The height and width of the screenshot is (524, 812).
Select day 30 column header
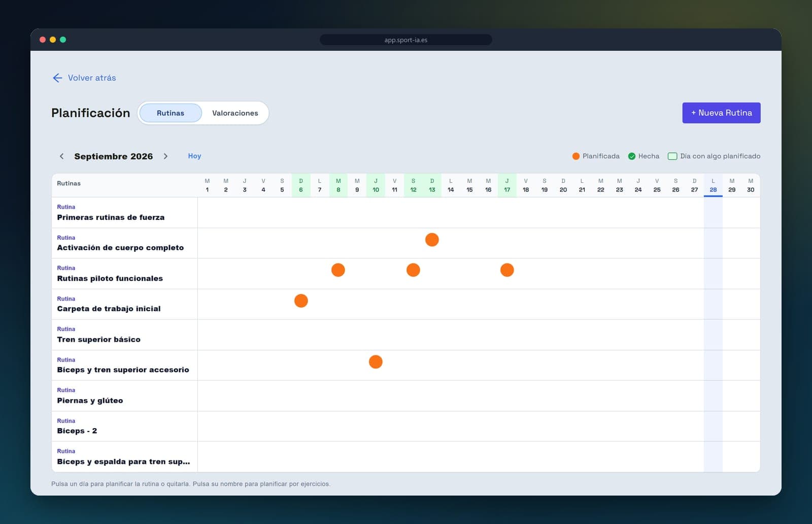tap(751, 185)
